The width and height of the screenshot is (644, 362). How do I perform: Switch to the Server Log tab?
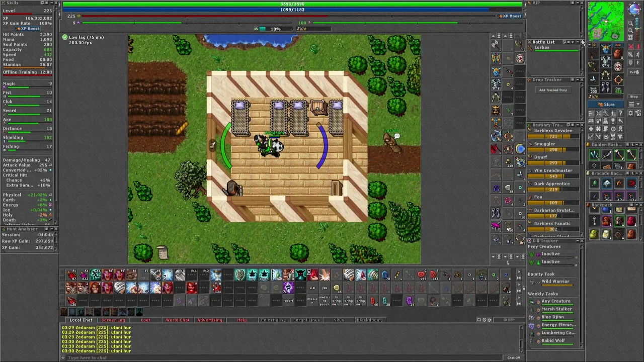click(x=113, y=320)
